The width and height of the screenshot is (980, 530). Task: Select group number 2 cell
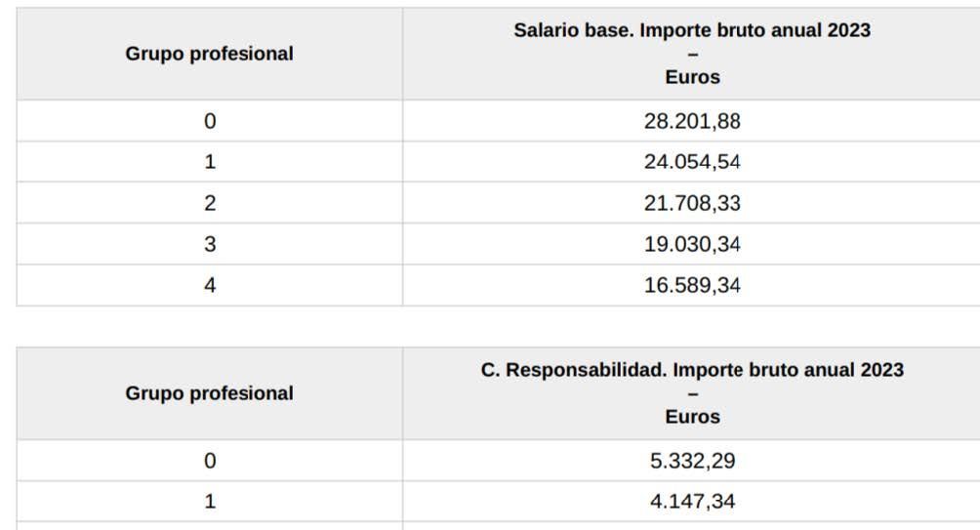210,203
